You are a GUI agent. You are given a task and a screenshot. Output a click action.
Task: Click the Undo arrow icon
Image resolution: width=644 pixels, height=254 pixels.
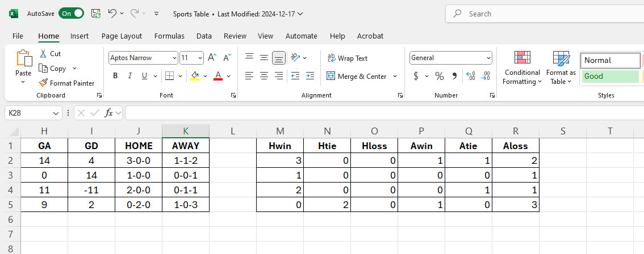(x=112, y=13)
